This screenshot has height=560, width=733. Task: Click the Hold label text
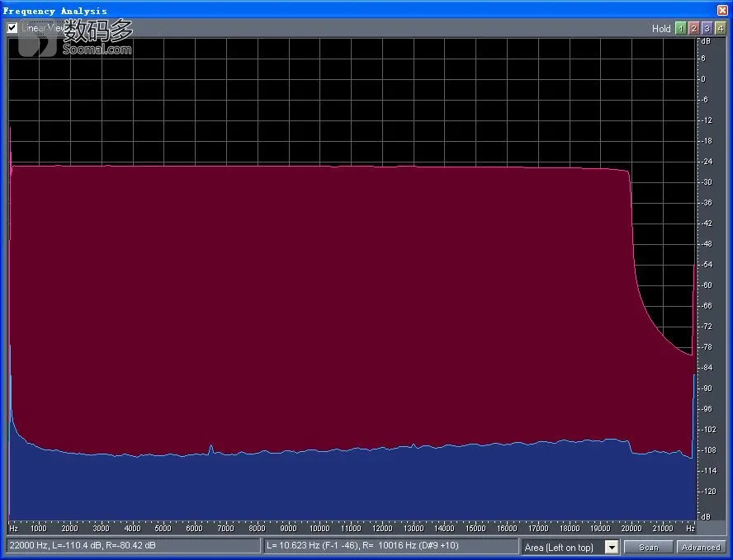[661, 29]
